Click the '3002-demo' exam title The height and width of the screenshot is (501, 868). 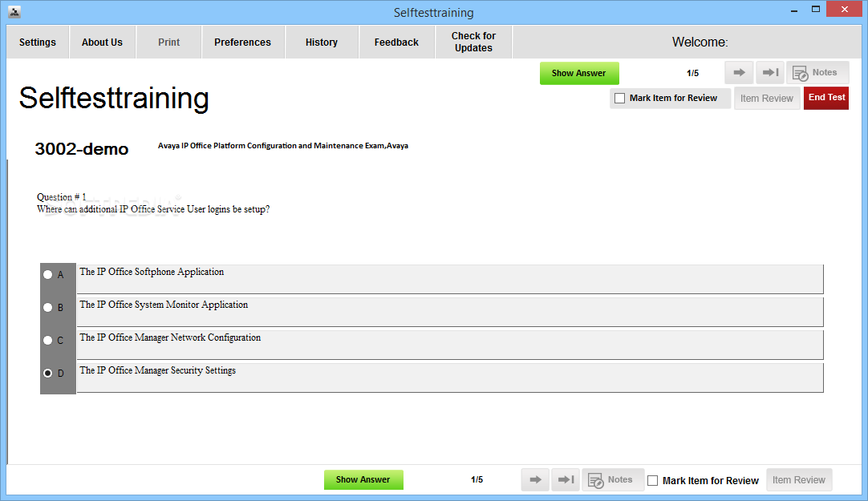81,149
